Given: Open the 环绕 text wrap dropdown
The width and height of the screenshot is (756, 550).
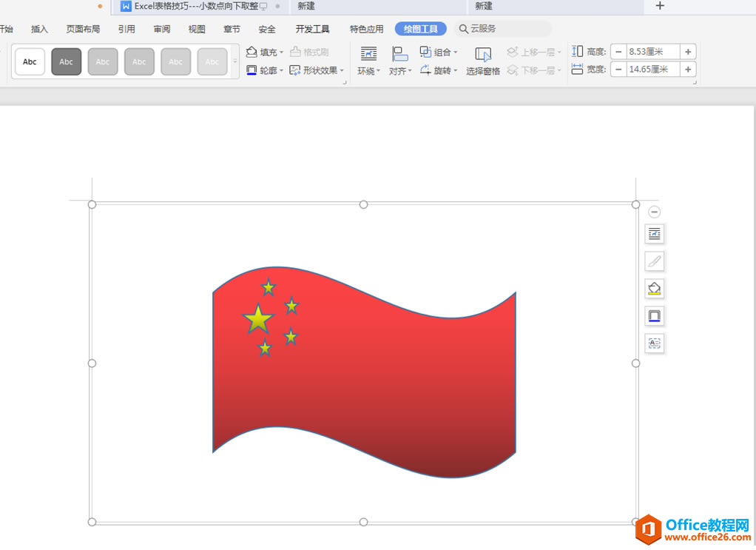Looking at the screenshot, I should (369, 61).
